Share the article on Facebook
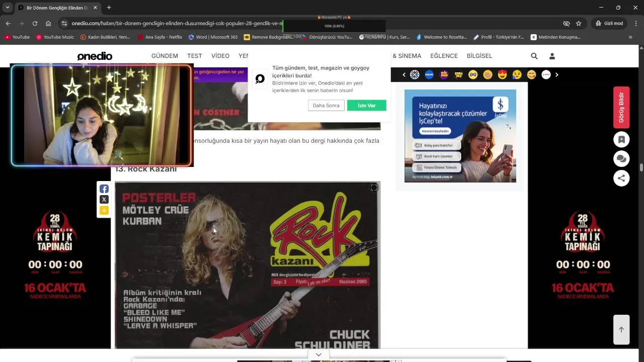Image resolution: width=644 pixels, height=362 pixels. pyautogui.click(x=104, y=189)
